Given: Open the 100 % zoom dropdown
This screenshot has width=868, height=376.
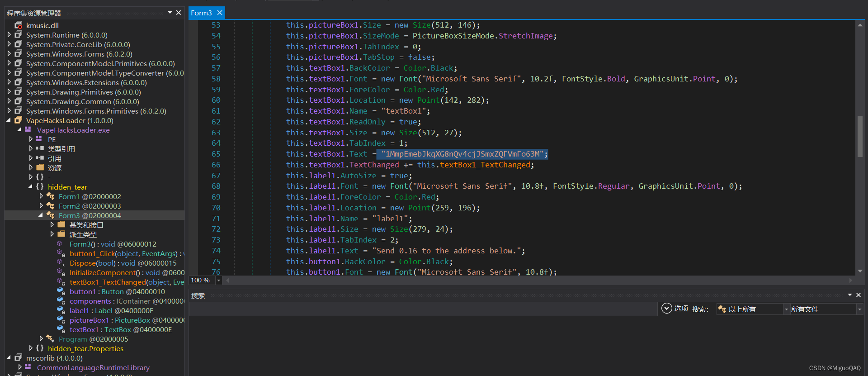Looking at the screenshot, I should pyautogui.click(x=219, y=281).
